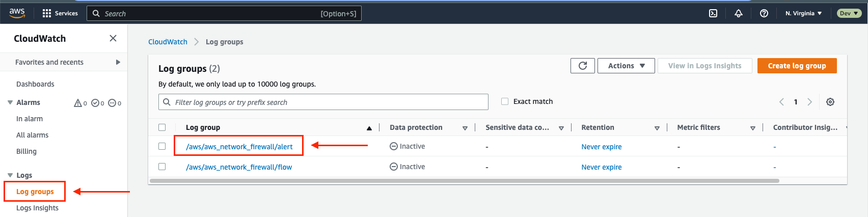Image resolution: width=868 pixels, height=217 pixels.
Task: Click the horizontal table scrollbar
Action: (x=465, y=180)
